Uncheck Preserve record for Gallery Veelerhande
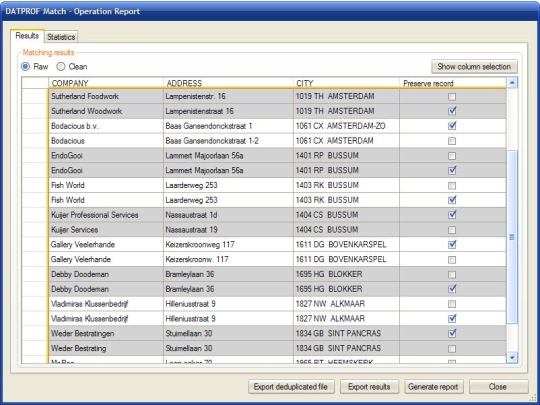This screenshot has width=540, height=405. (x=452, y=245)
